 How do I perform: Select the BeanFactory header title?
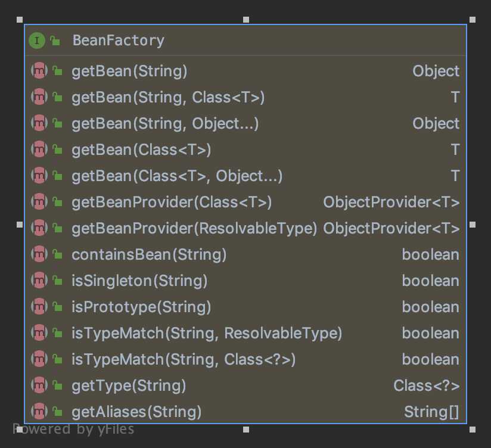[119, 41]
